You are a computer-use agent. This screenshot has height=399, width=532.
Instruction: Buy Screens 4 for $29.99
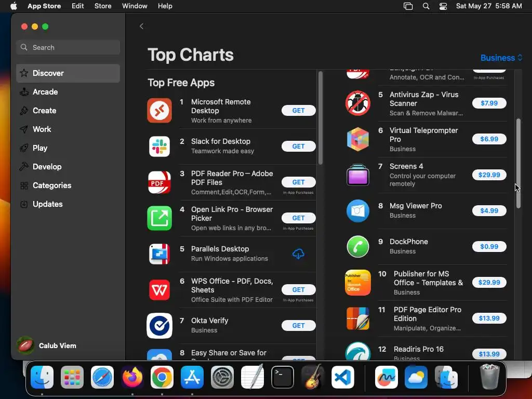pyautogui.click(x=489, y=175)
